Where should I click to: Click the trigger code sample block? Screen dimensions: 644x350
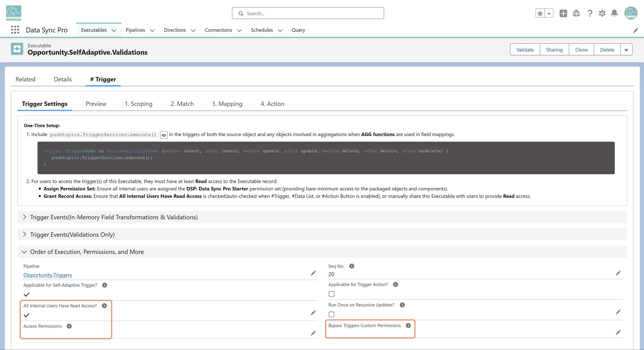tap(326, 158)
